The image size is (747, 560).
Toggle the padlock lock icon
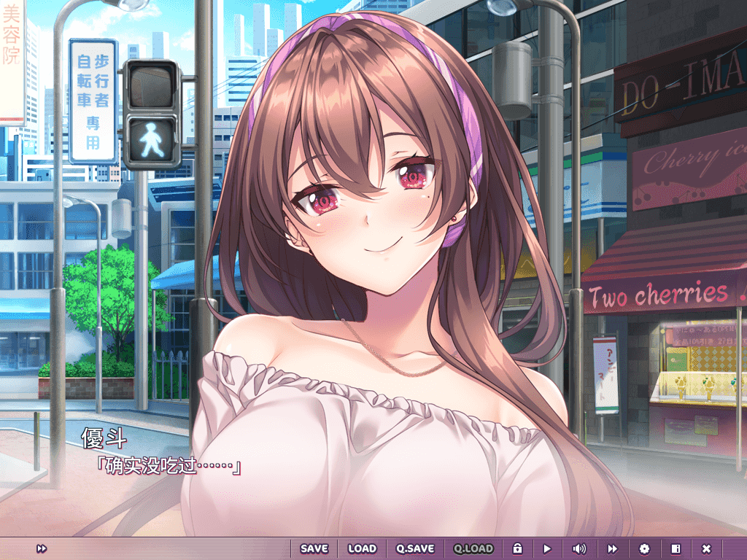[517, 548]
